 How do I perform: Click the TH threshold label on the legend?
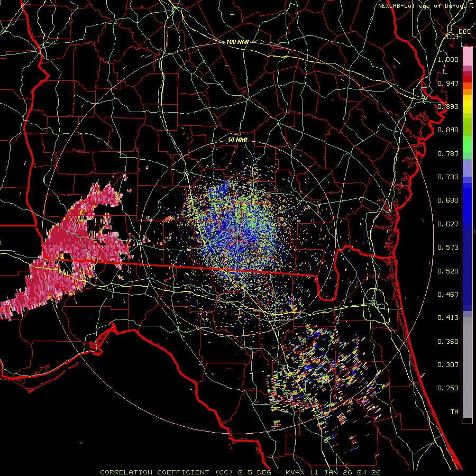pos(454,412)
